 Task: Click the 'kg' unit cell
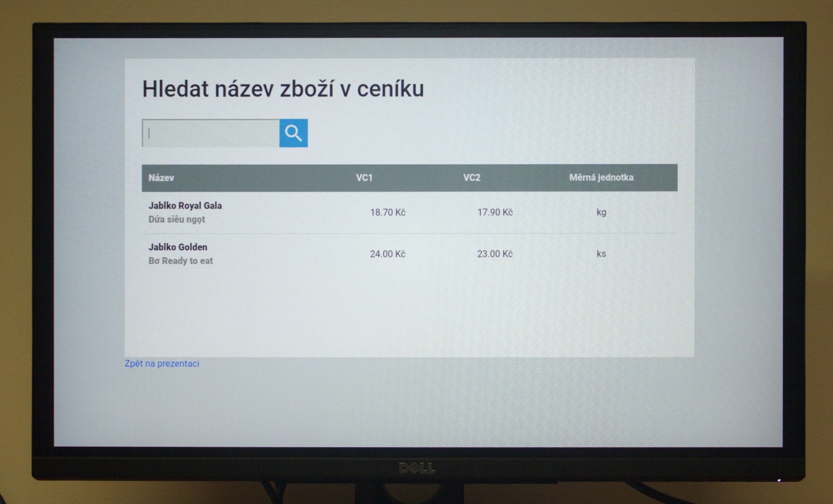tap(601, 212)
